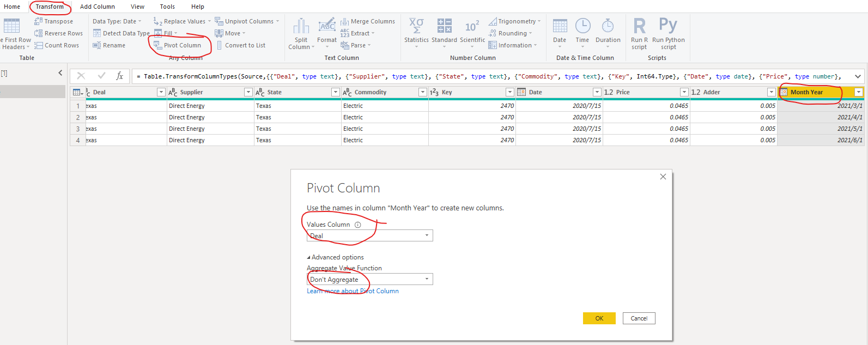The image size is (868, 345).
Task: Switch to Add Column tab
Action: pyautogui.click(x=98, y=7)
